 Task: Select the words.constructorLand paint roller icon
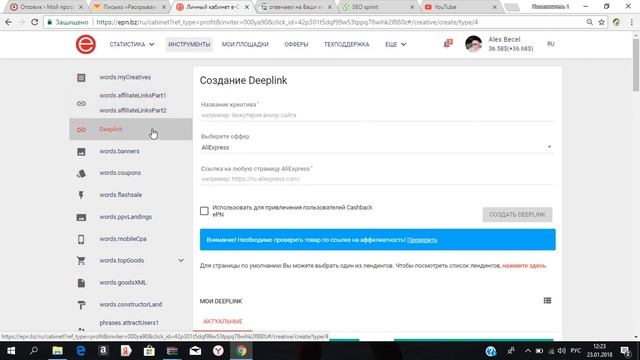[81, 305]
